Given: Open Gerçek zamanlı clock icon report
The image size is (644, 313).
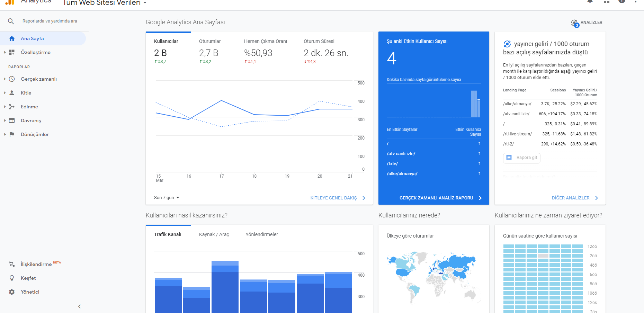Looking at the screenshot, I should 12,79.
